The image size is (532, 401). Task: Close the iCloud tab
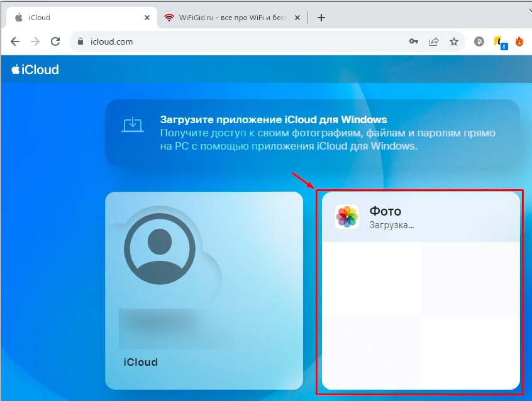click(147, 18)
